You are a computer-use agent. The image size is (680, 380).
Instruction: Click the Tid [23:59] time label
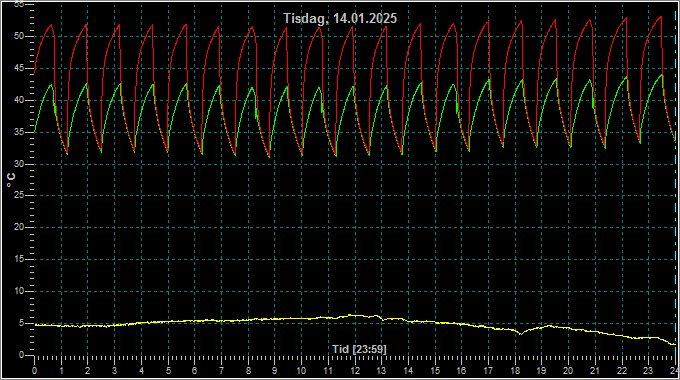point(359,349)
